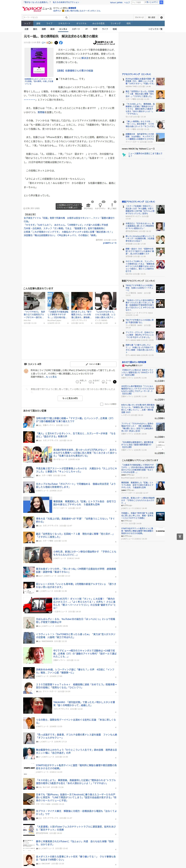The width and height of the screenshot is (186, 868).
Task: Share the article on X
Action: 56,43
